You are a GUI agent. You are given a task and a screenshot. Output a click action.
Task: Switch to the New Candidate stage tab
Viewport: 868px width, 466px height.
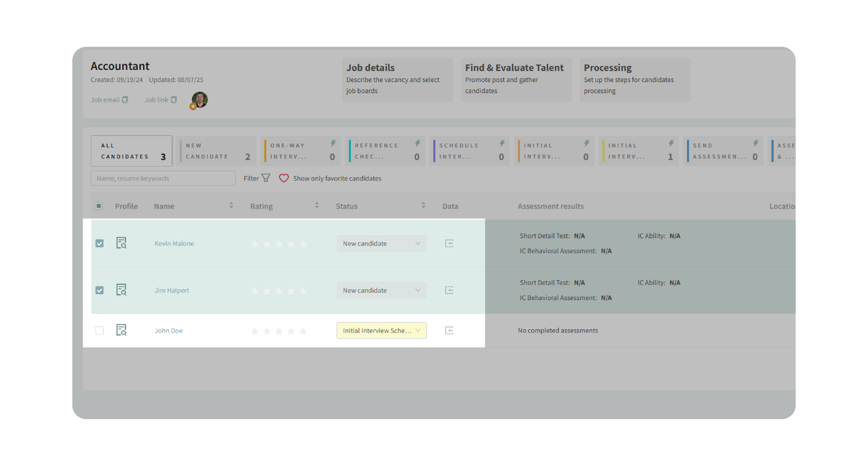pos(216,151)
